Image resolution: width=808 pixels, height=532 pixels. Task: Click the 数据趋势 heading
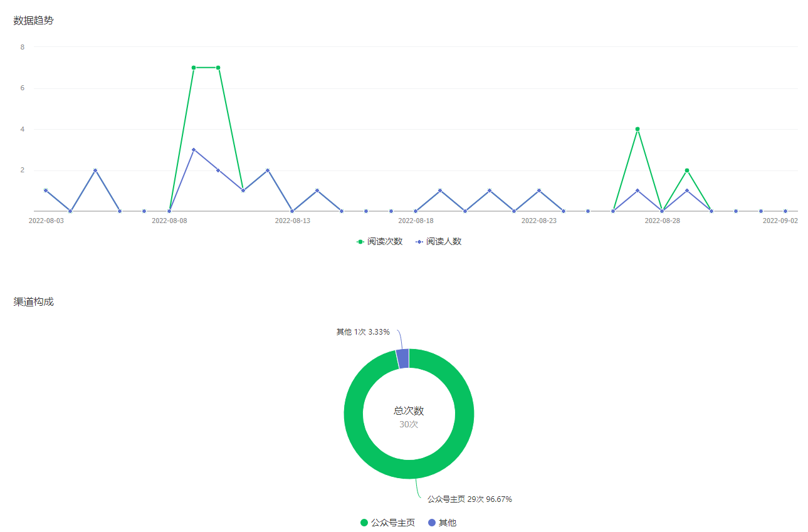pos(34,21)
